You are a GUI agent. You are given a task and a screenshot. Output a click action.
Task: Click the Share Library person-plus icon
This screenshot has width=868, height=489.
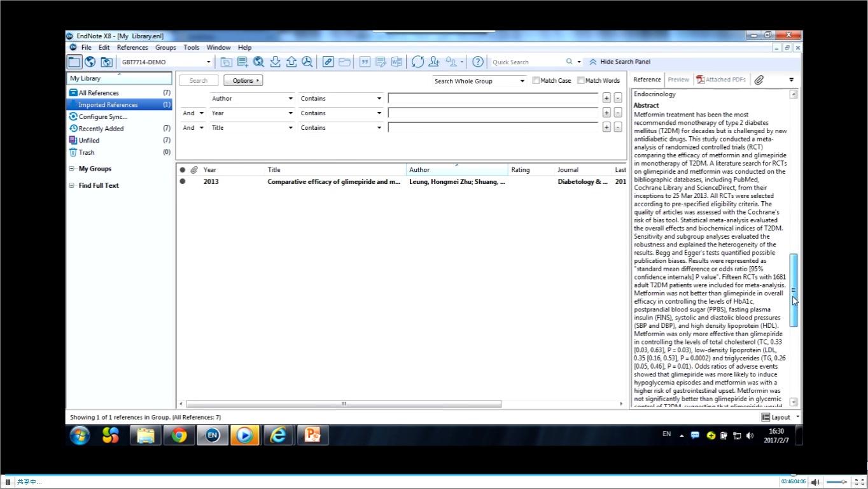tap(434, 62)
